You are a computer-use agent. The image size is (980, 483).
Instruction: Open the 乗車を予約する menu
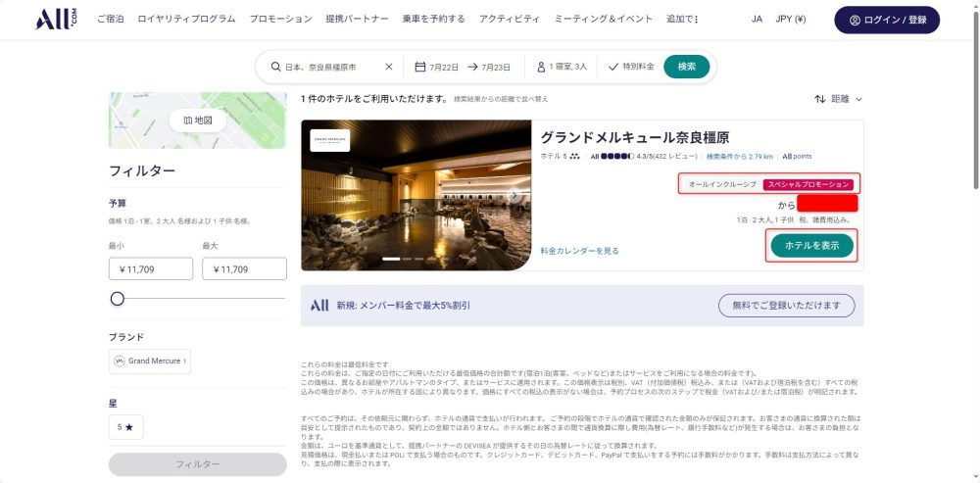point(434,20)
